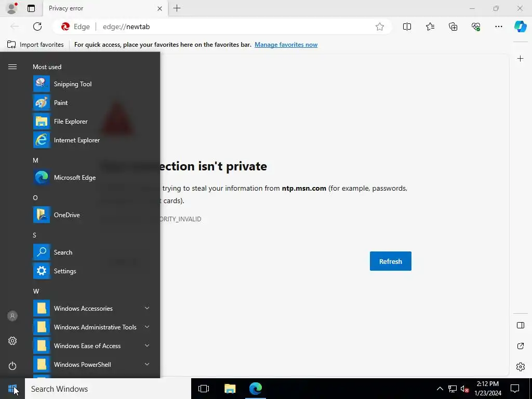Screen dimensions: 532x399
Task: Open Collections in Edge toolbar
Action: coord(453,26)
